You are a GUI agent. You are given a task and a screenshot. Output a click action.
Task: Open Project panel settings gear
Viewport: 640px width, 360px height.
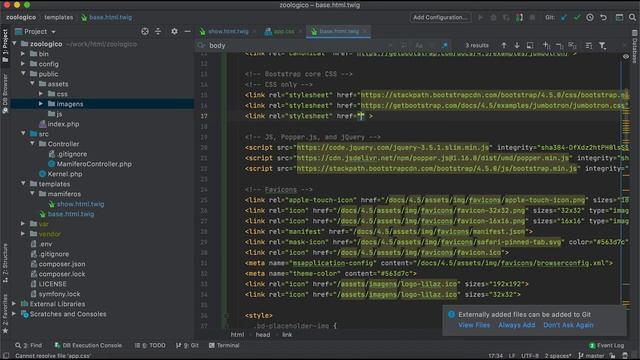pos(174,31)
